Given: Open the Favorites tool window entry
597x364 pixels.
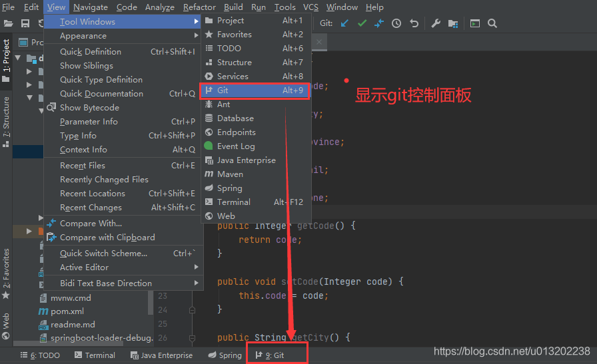Looking at the screenshot, I should (255, 35).
